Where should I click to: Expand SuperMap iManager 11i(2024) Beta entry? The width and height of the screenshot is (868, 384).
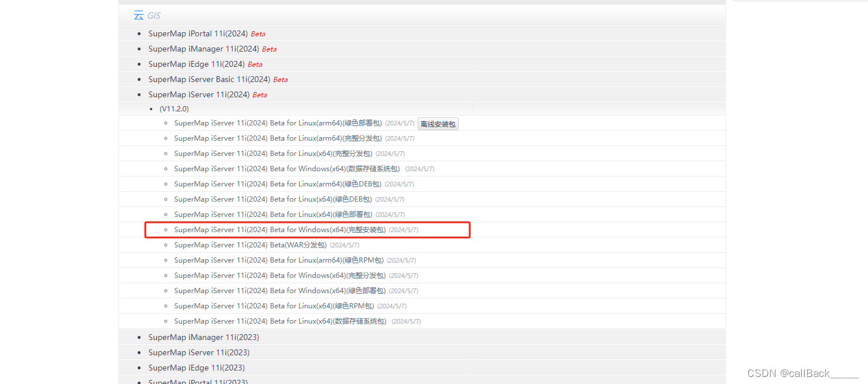213,49
